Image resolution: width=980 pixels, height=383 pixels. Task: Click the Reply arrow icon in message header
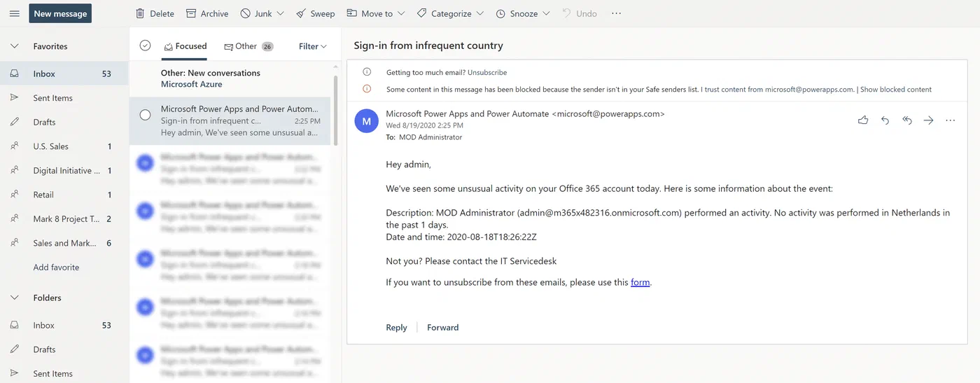(x=885, y=120)
